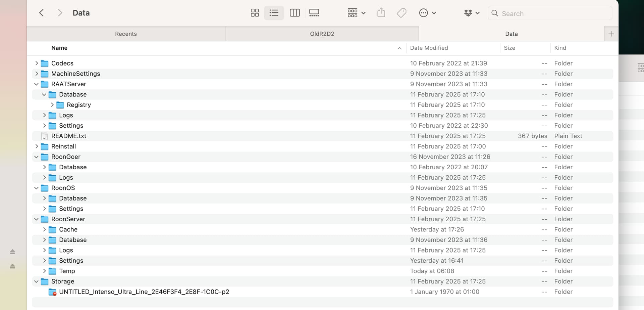Expand the MachineSettings folder
This screenshot has width=644, height=310.
37,74
